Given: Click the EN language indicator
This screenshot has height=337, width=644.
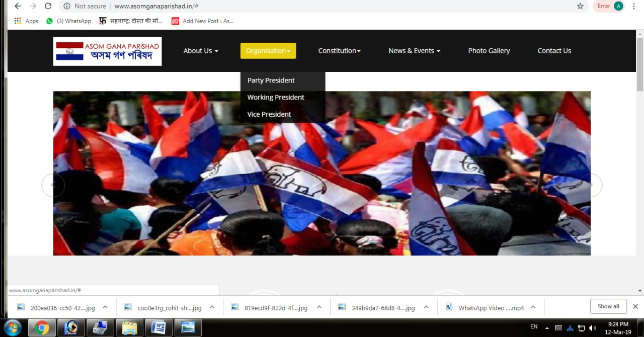Looking at the screenshot, I should [x=534, y=327].
